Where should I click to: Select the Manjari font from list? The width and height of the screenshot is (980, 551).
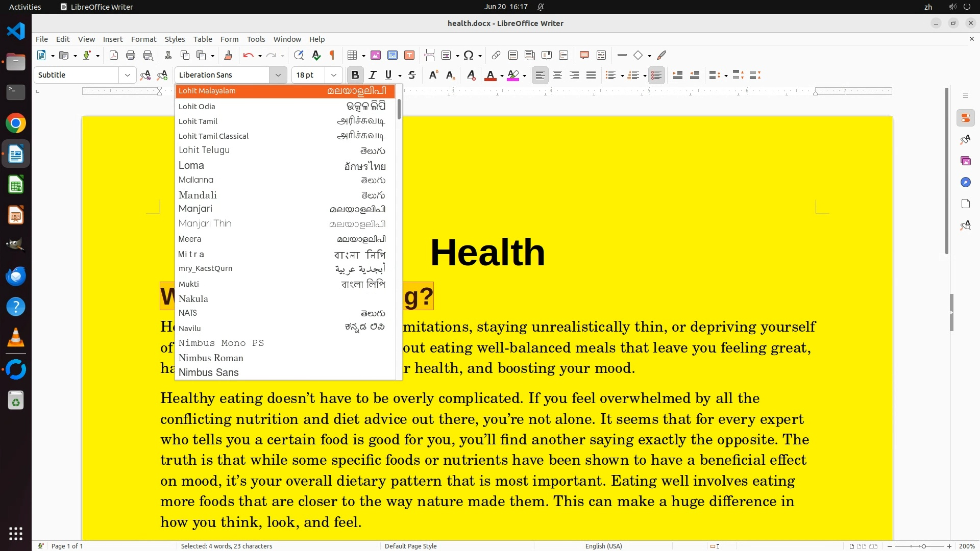coord(195,209)
